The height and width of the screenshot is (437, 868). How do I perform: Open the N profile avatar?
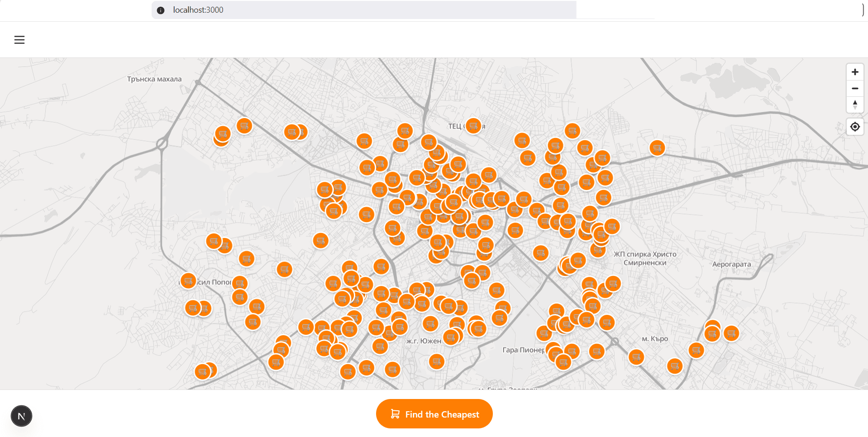click(x=21, y=416)
